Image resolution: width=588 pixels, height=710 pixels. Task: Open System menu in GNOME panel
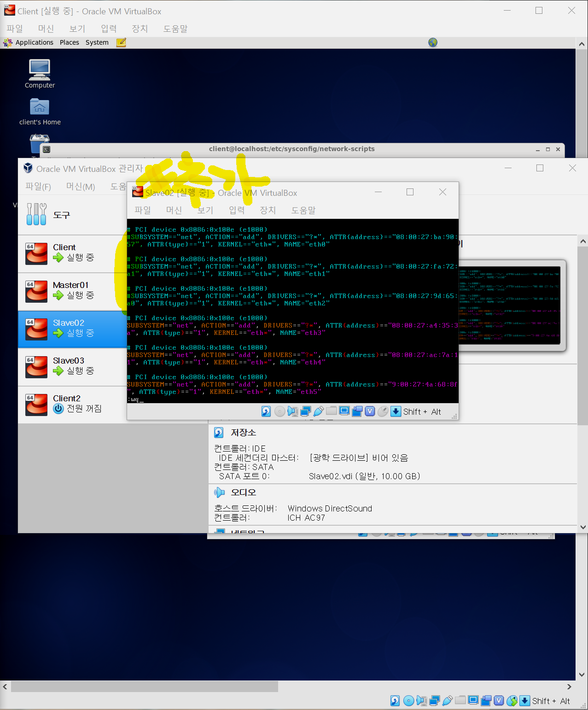pos(97,42)
